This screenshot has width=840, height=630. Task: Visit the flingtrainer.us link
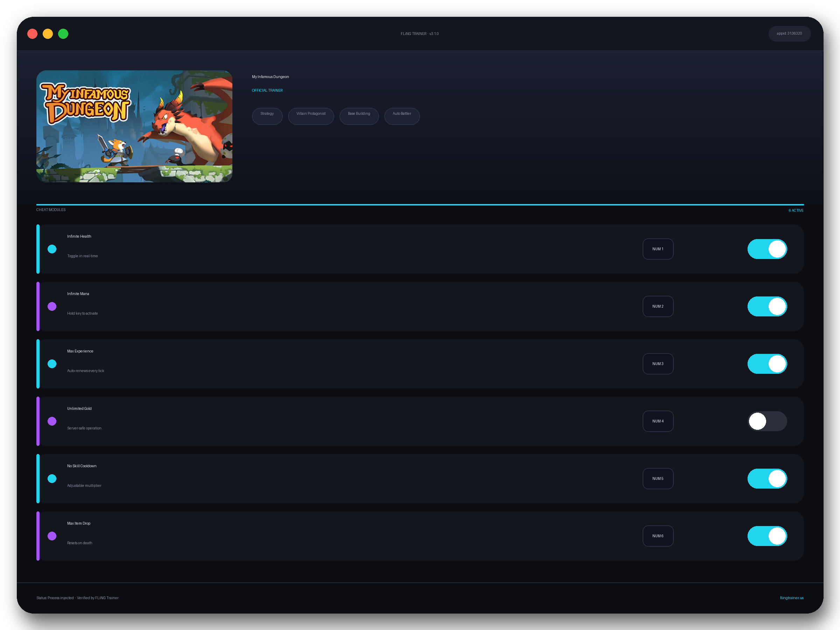792,598
